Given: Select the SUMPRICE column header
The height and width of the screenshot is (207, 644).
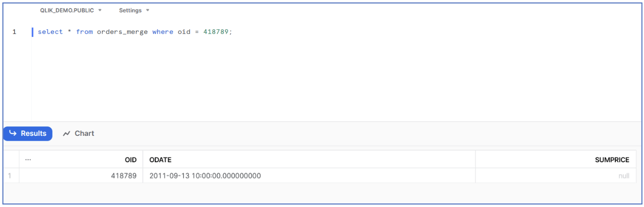Looking at the screenshot, I should coord(612,160).
